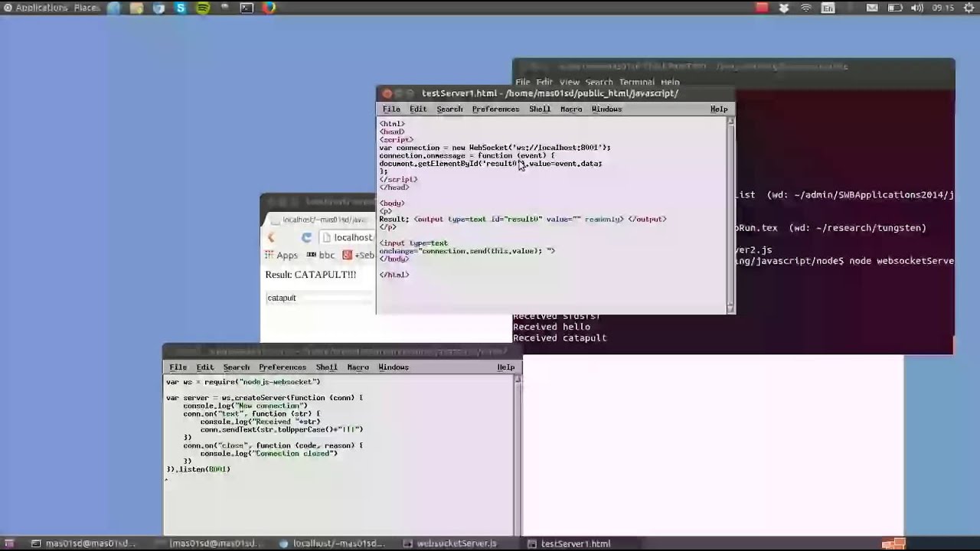
Task: Open Edit menu in websocketServer.js editor
Action: (205, 367)
